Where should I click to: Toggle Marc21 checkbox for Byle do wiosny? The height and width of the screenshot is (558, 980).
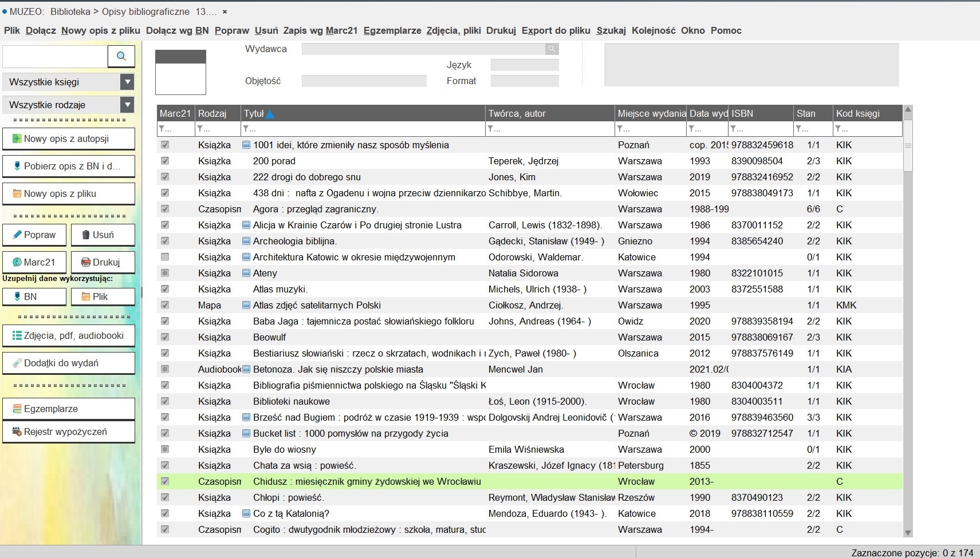(x=165, y=450)
